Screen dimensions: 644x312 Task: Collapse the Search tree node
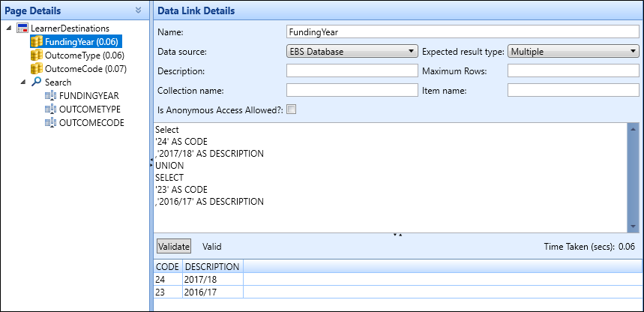(x=22, y=82)
